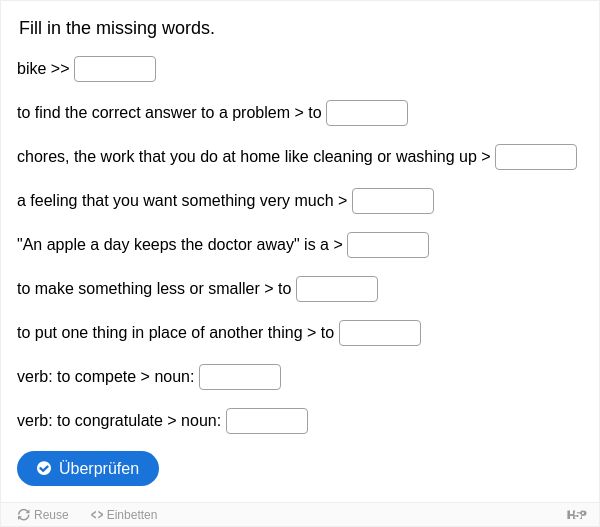Click the 'Fill in the missing words.' heading

tap(117, 28)
